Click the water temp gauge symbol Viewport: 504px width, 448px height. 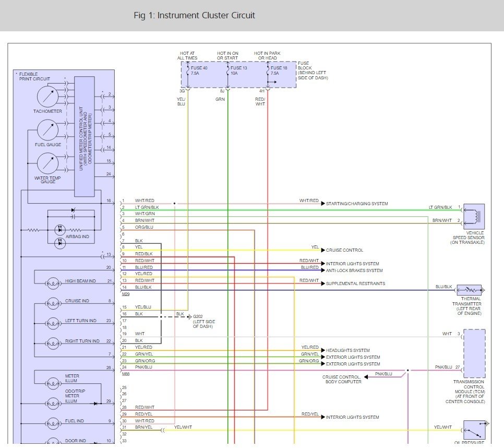(47, 163)
